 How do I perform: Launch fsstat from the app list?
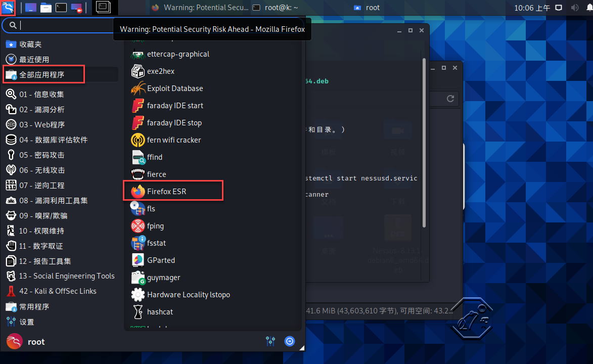(x=213, y=243)
